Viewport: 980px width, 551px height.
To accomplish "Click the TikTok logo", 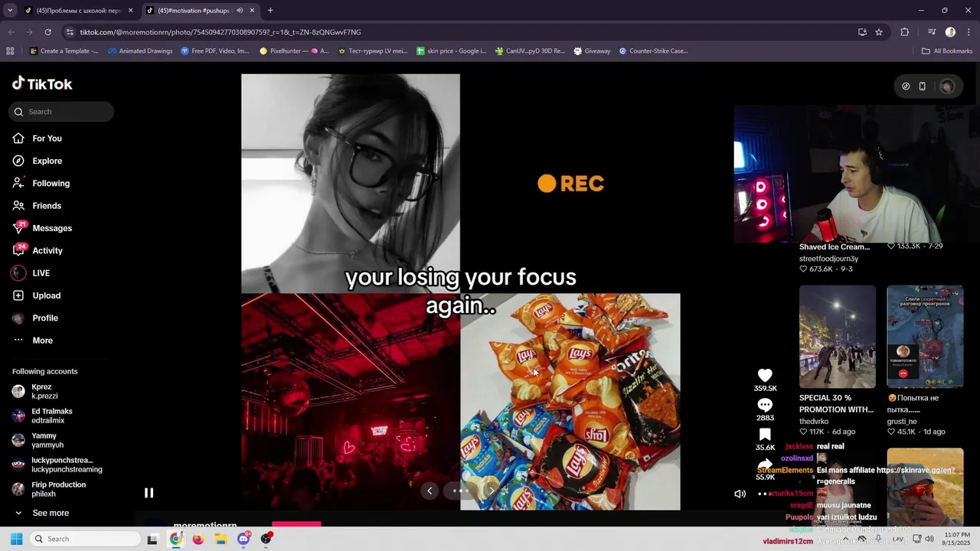I will point(42,84).
